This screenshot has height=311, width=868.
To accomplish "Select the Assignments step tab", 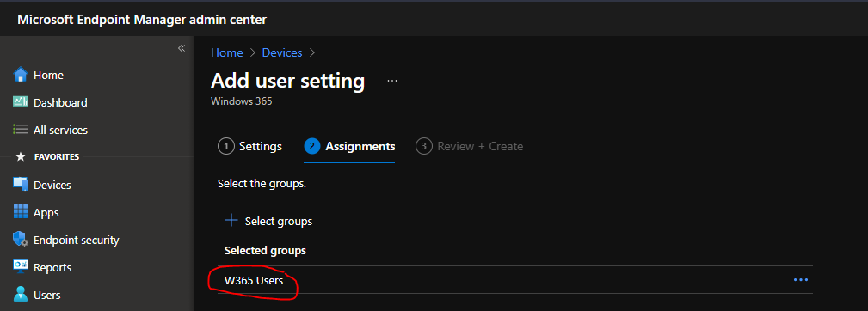I will tap(349, 146).
